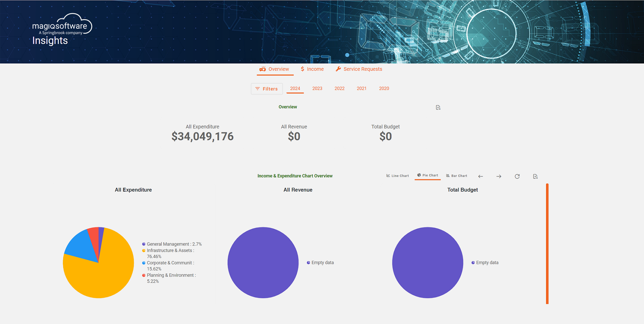Open the Filters panel
The height and width of the screenshot is (324, 644).
(267, 89)
